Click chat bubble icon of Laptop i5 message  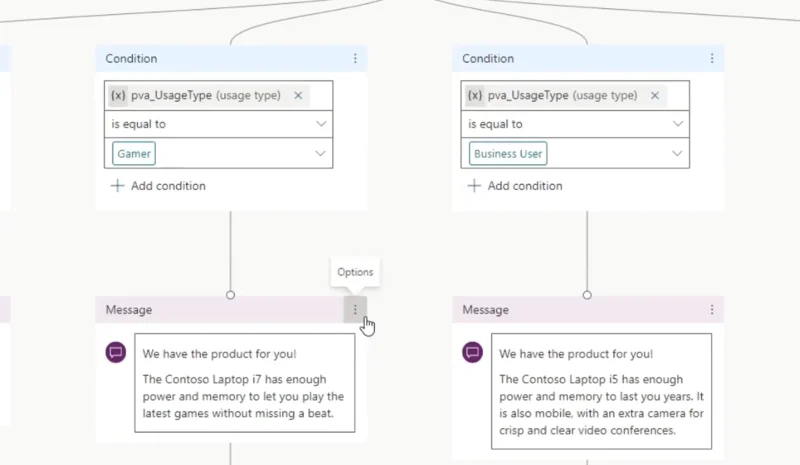point(472,352)
